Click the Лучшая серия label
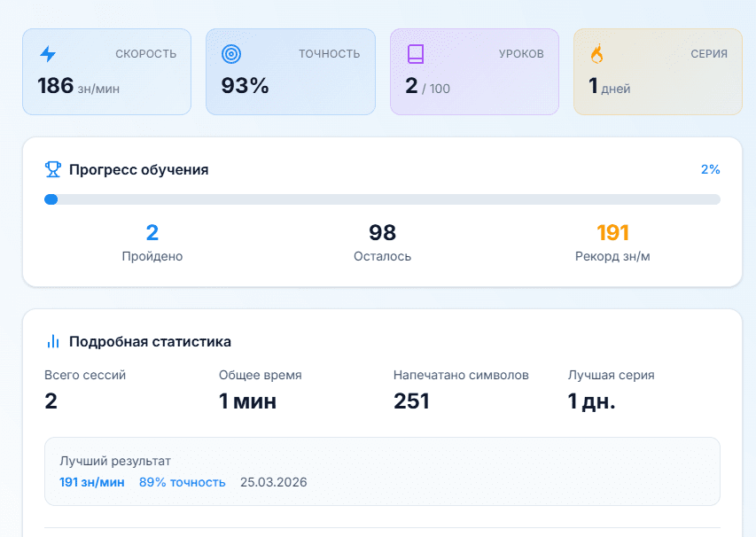The height and width of the screenshot is (537, 756). [x=611, y=375]
